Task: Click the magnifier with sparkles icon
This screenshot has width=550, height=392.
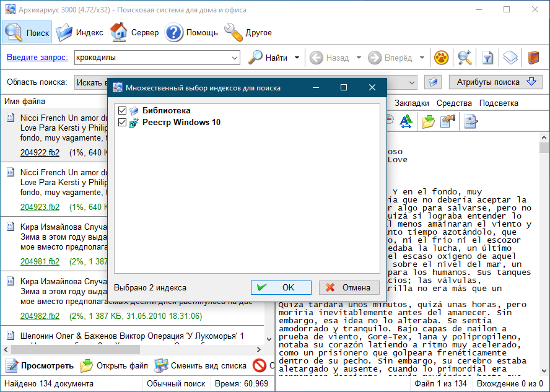Action: 465,58
